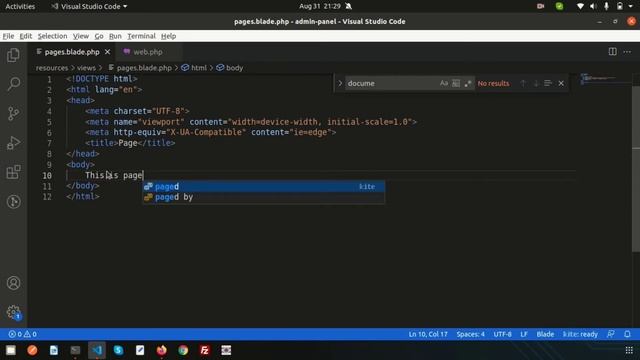Click the 'resources' breadcrumb
Viewport: 640px width, 360px height.
click(x=52, y=68)
